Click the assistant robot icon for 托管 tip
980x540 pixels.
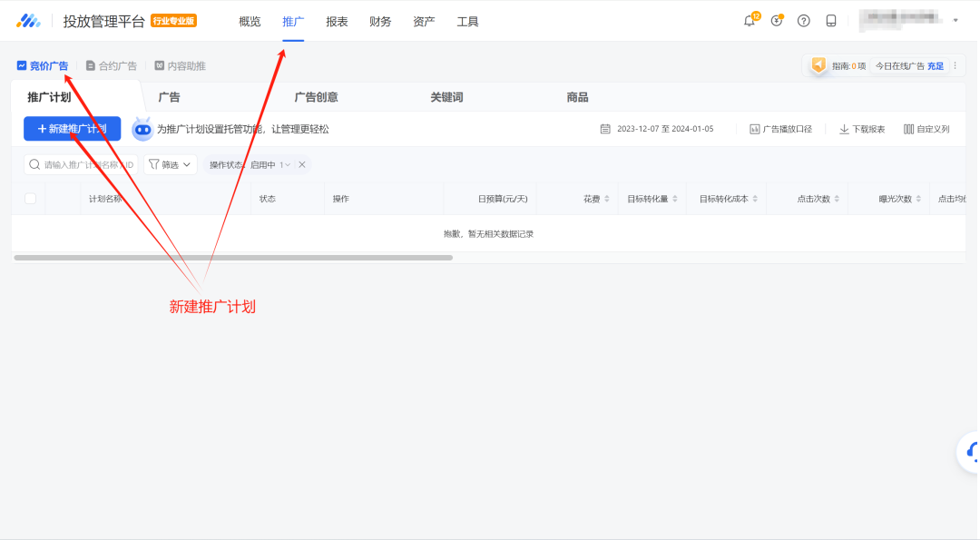tap(142, 129)
